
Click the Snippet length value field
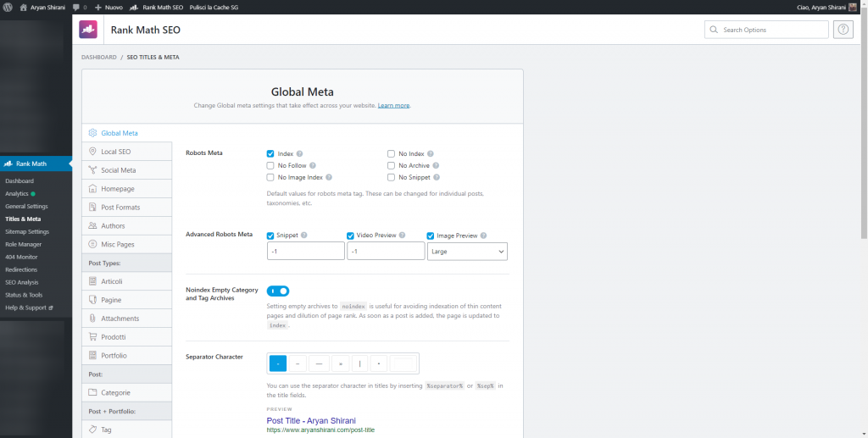click(305, 252)
